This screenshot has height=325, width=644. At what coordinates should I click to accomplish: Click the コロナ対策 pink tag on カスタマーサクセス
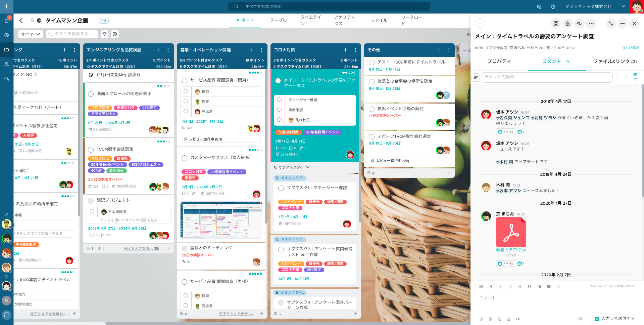click(194, 172)
